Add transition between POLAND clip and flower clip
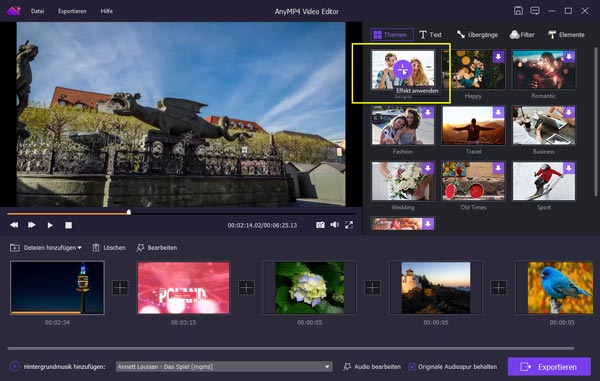 click(x=246, y=288)
